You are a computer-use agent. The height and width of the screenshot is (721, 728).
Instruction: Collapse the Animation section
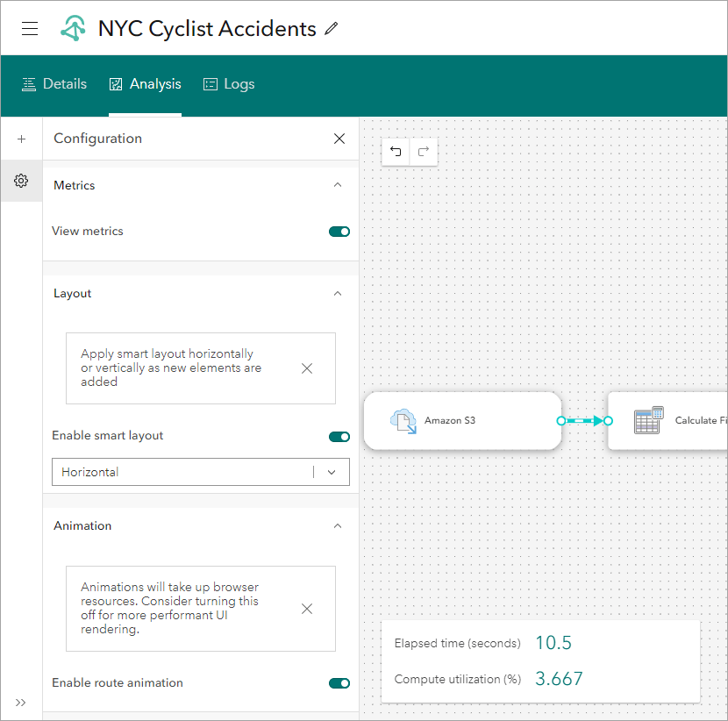point(338,525)
